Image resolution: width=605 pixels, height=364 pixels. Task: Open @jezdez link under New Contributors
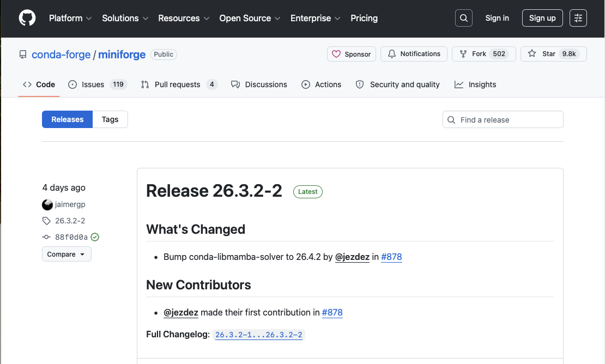[181, 312]
